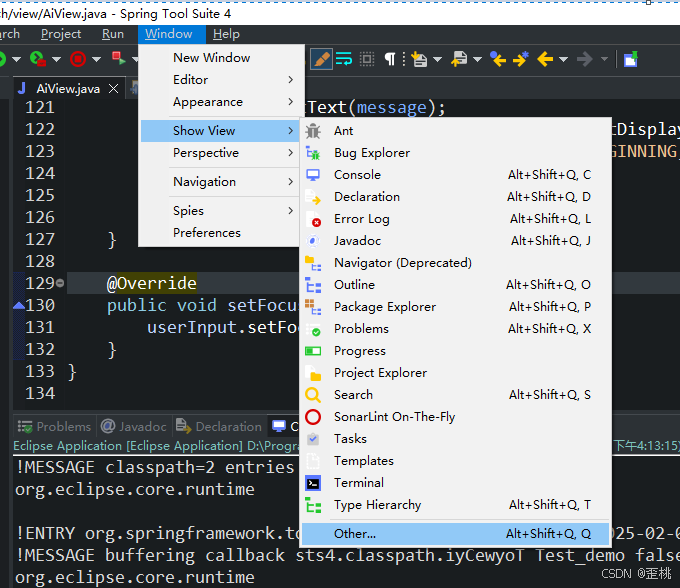
Task: Click the SonarLint On-The-Fly red circle icon
Action: (313, 417)
